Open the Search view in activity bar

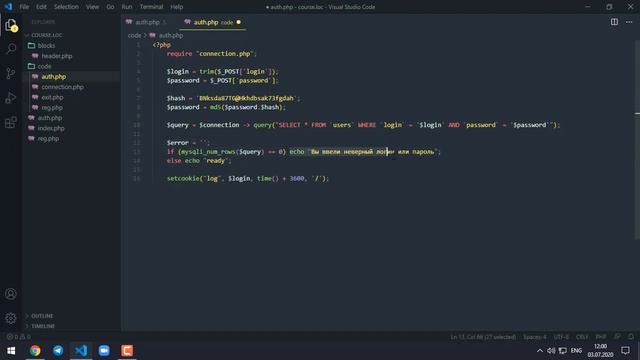pos(11,49)
